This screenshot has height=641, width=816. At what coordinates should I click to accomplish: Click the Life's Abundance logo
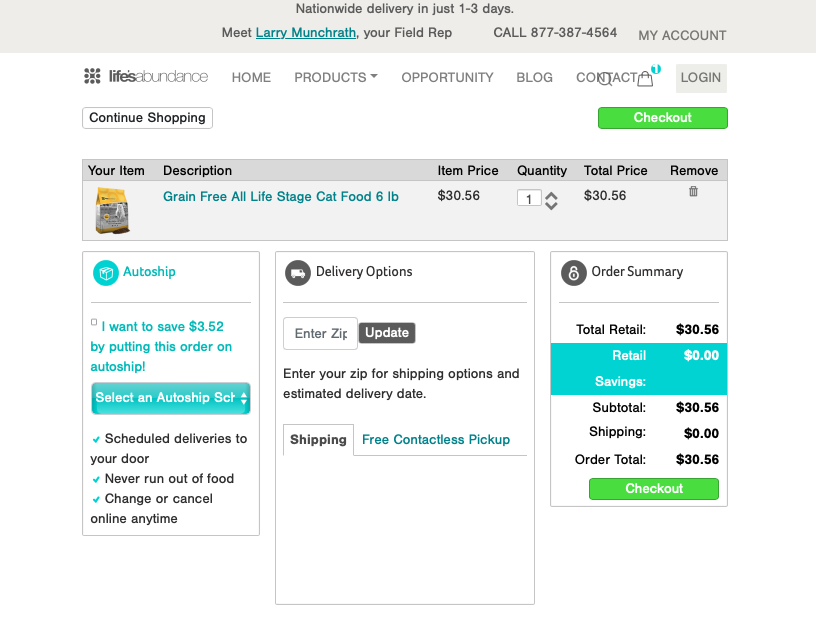[145, 76]
